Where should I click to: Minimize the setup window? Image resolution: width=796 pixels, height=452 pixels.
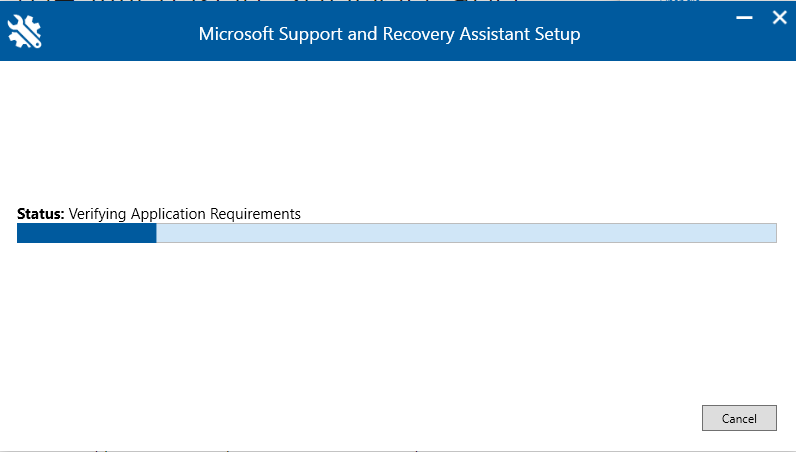(745, 18)
